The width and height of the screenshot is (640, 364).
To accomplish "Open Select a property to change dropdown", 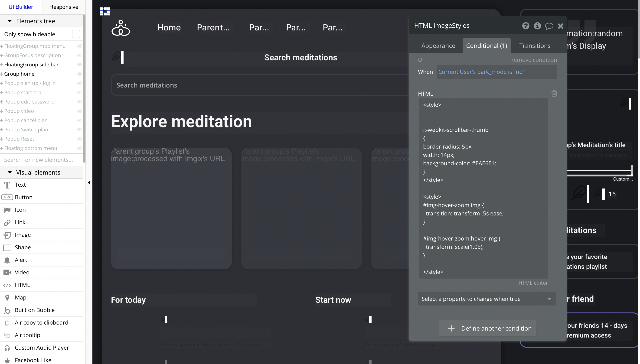I will tap(487, 299).
